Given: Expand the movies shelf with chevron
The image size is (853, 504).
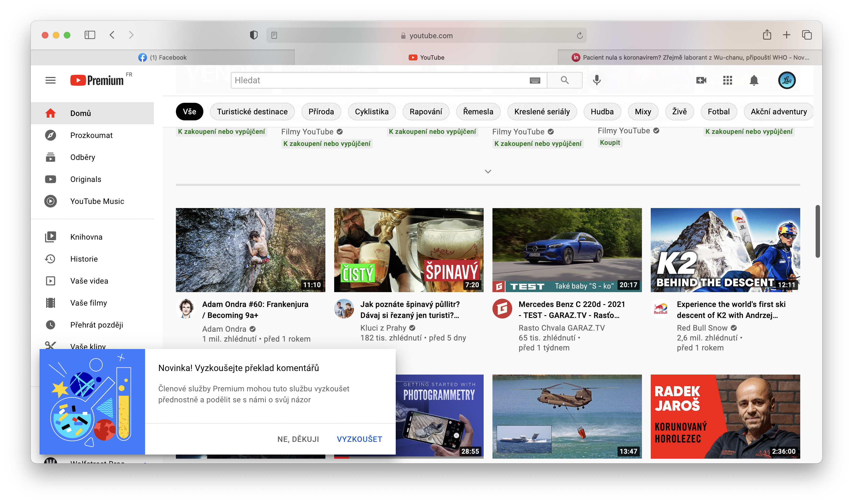Looking at the screenshot, I should coord(488,171).
